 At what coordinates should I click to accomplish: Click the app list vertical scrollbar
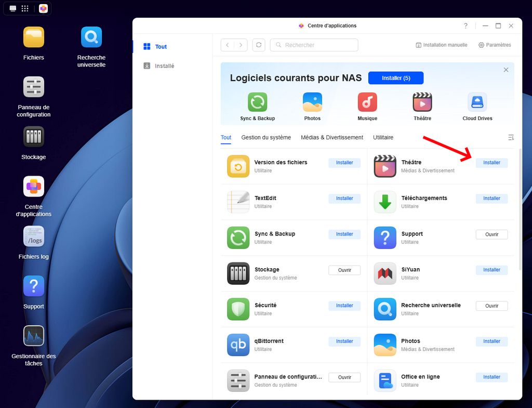[x=521, y=208]
